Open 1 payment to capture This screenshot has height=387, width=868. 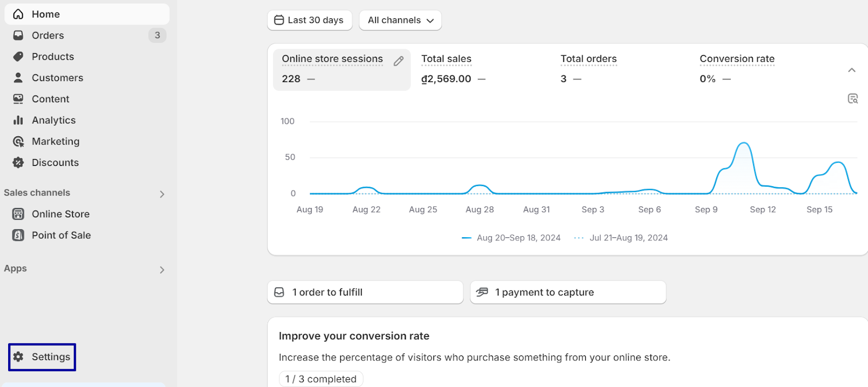(568, 292)
